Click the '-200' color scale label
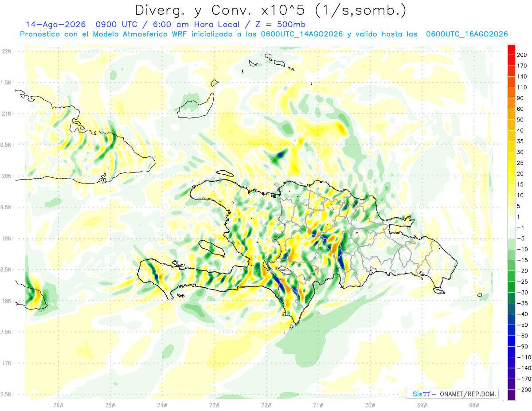 [x=524, y=390]
